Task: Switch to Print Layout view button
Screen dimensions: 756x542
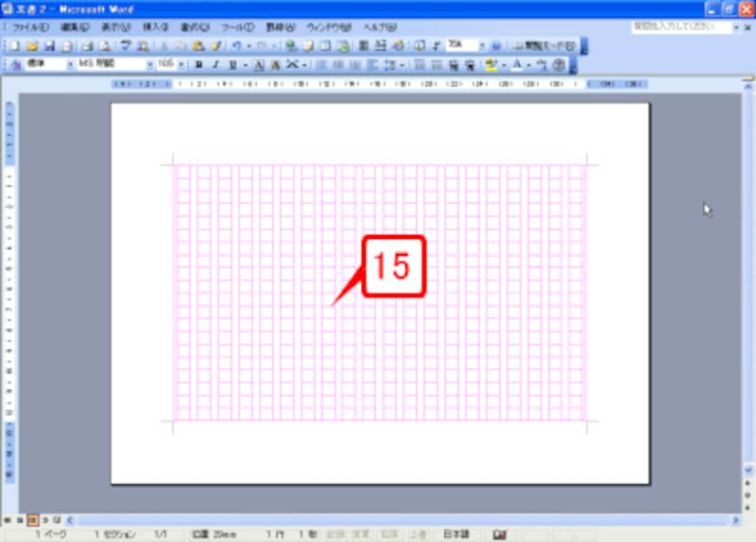Action: [x=32, y=520]
